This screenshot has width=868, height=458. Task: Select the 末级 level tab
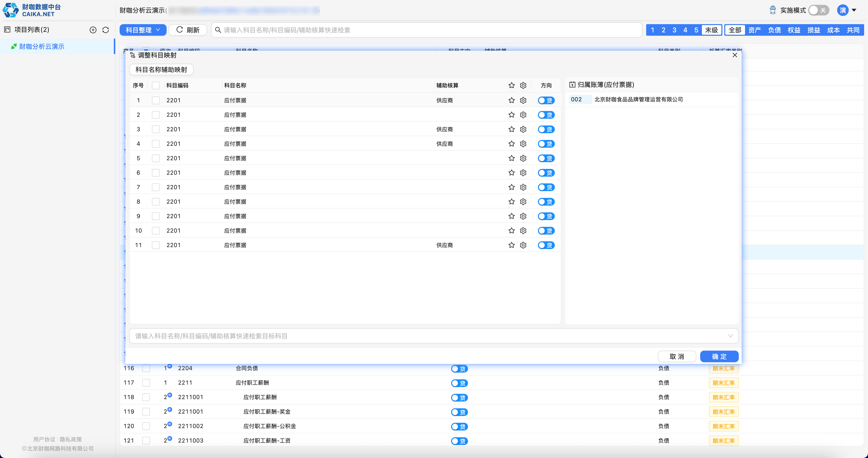711,30
